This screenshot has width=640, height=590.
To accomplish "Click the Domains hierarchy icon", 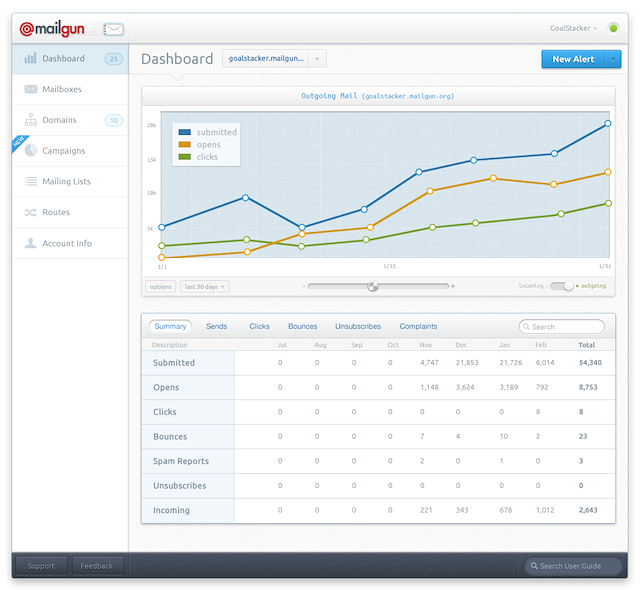I will 31,120.
